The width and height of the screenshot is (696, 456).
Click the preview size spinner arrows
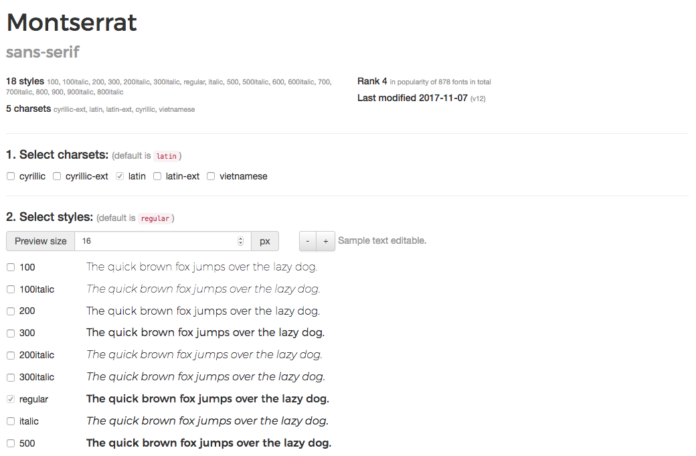pos(240,241)
